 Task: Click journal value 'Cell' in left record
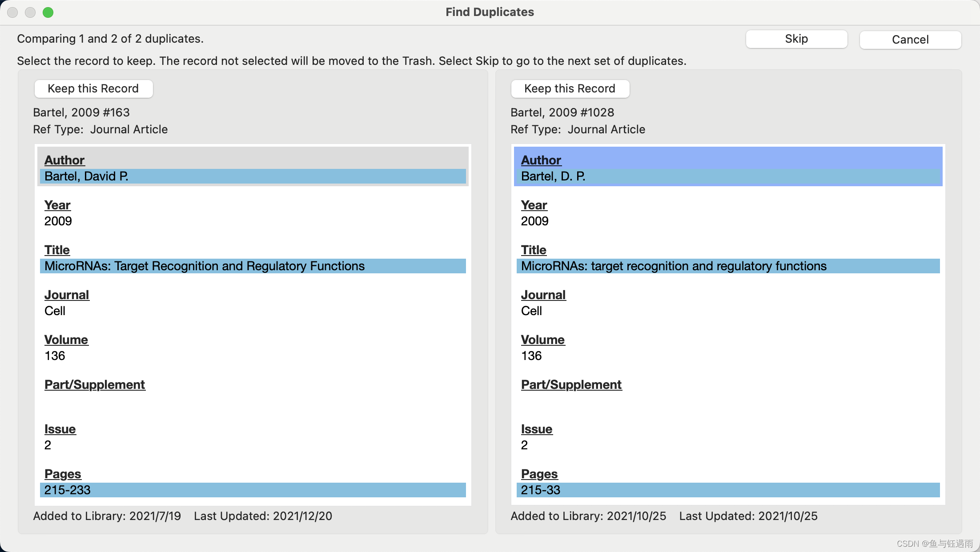click(55, 311)
